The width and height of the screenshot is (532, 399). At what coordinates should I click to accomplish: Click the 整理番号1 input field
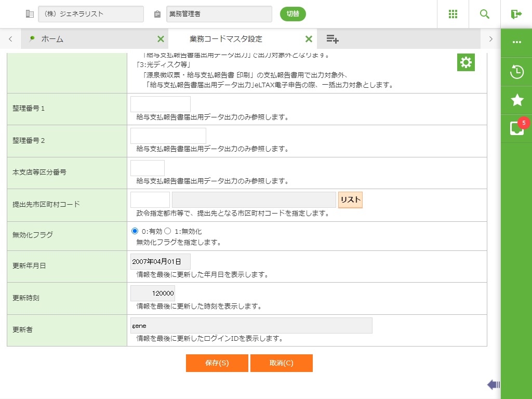(x=161, y=104)
